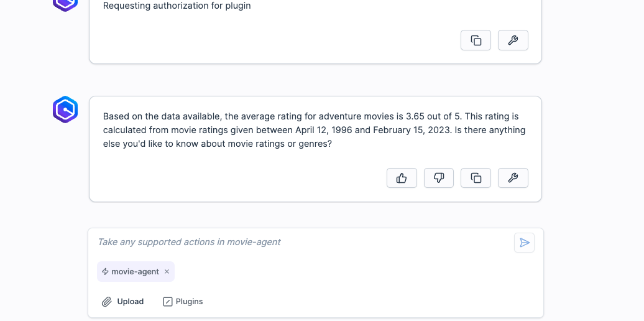Send the message with the paper plane icon

pos(525,243)
